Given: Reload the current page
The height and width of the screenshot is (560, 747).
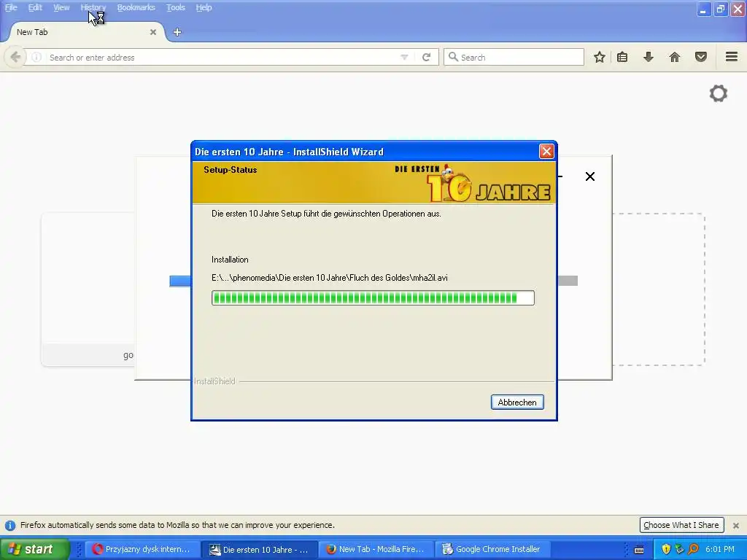Looking at the screenshot, I should coord(426,57).
